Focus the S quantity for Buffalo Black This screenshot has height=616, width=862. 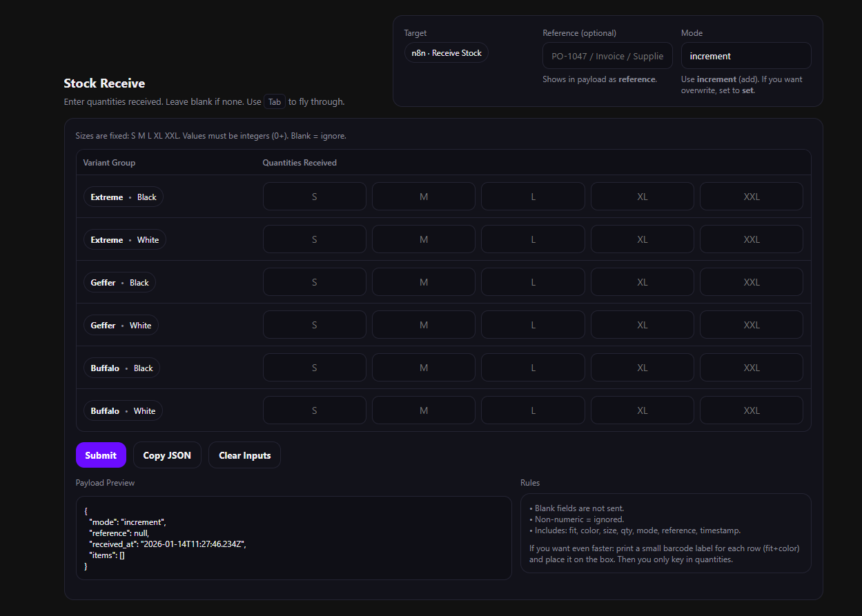click(x=315, y=368)
